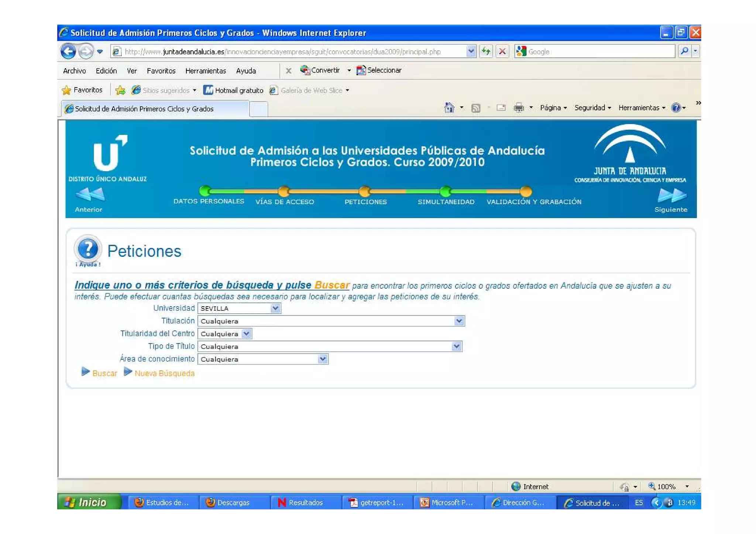
Task: Open the Área de conocimiento dropdown
Action: 323,359
